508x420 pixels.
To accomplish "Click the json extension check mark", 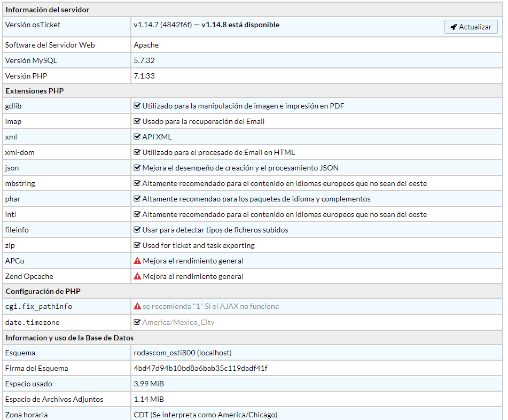I will [137, 168].
